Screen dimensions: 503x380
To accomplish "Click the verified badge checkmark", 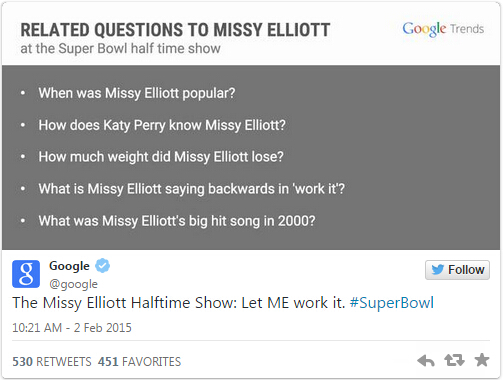I will [102, 266].
